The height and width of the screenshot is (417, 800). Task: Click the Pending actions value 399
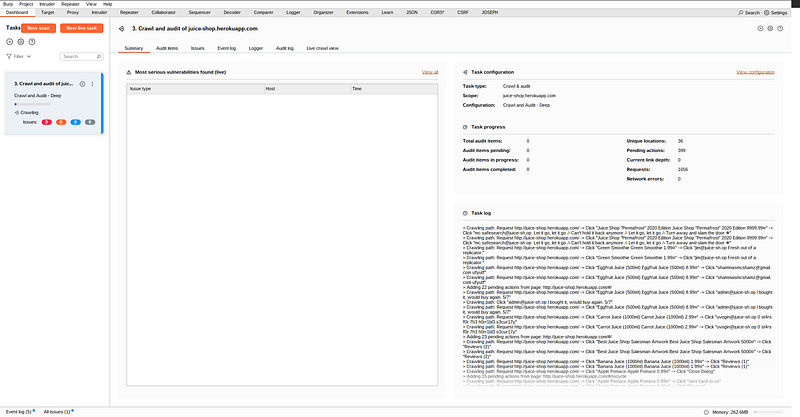tap(682, 151)
